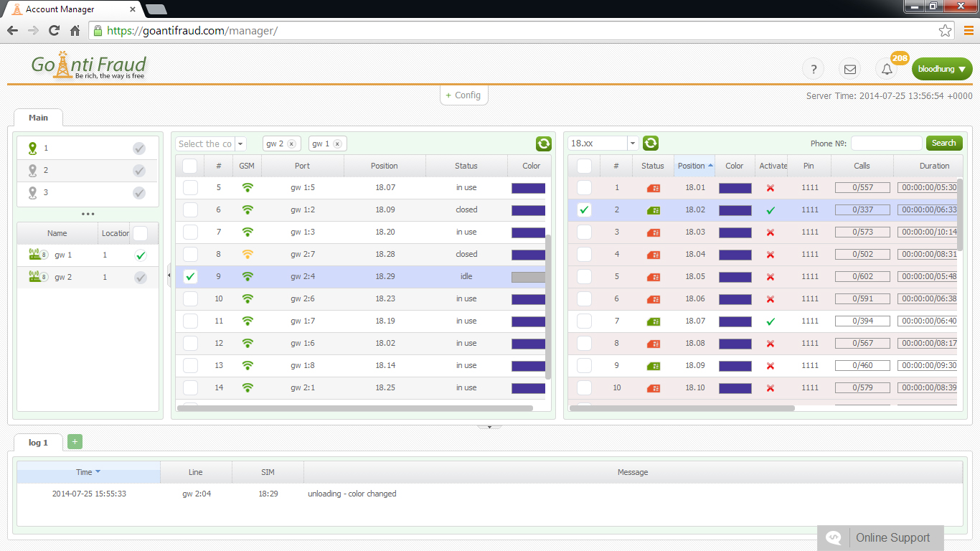
Task: Add a new log tab with plus icon
Action: (x=75, y=442)
